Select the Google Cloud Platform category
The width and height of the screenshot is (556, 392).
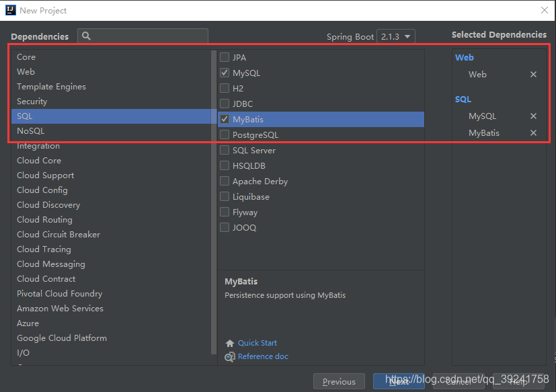[112, 338]
